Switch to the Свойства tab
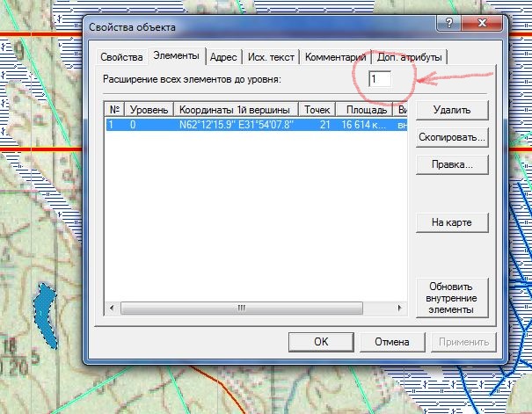 (121, 57)
